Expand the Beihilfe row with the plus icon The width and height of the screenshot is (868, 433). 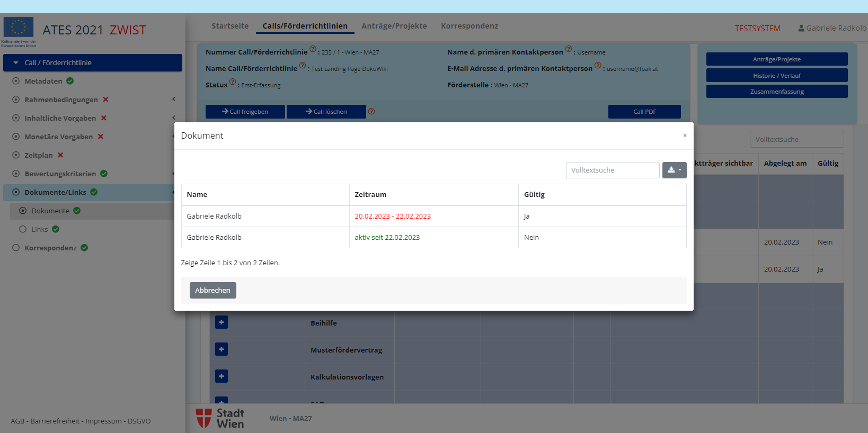(x=222, y=322)
